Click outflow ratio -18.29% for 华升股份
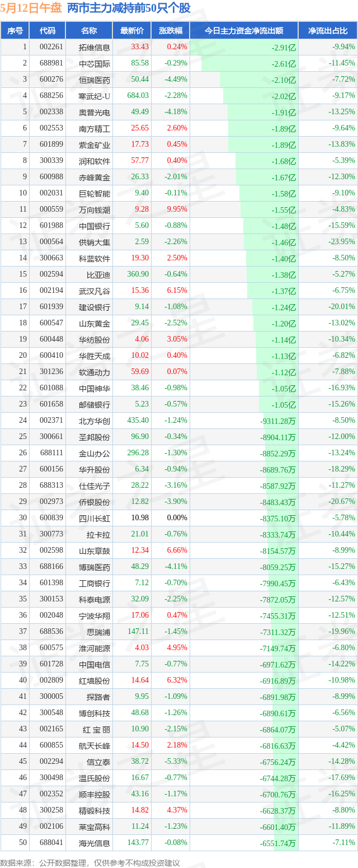Viewport: 358px width, 868px height. pos(341,469)
